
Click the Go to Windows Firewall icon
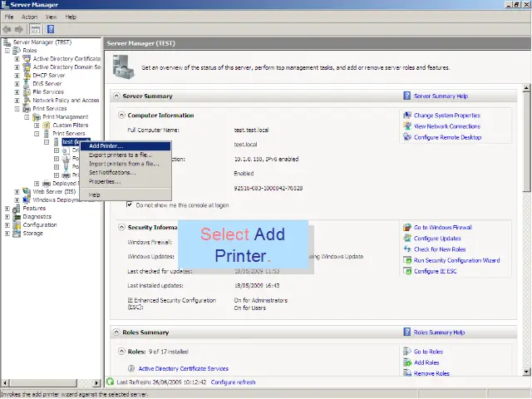click(x=407, y=227)
